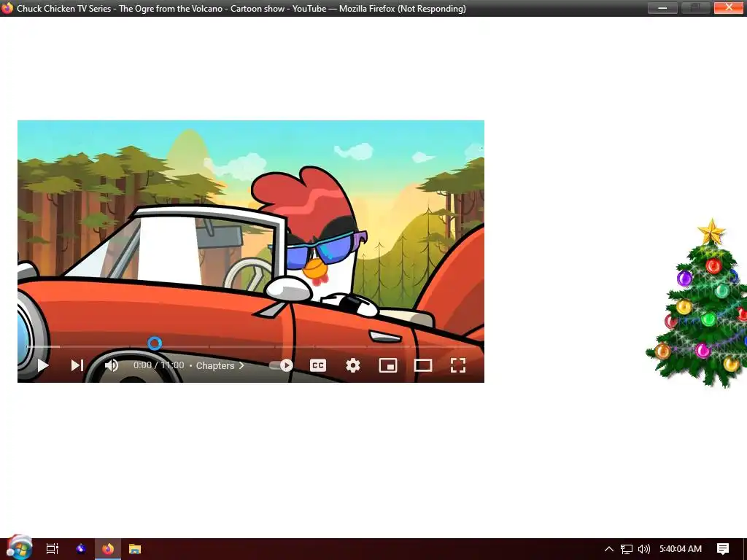Turn on closed captions
Image resolution: width=747 pixels, height=560 pixels.
coord(318,365)
